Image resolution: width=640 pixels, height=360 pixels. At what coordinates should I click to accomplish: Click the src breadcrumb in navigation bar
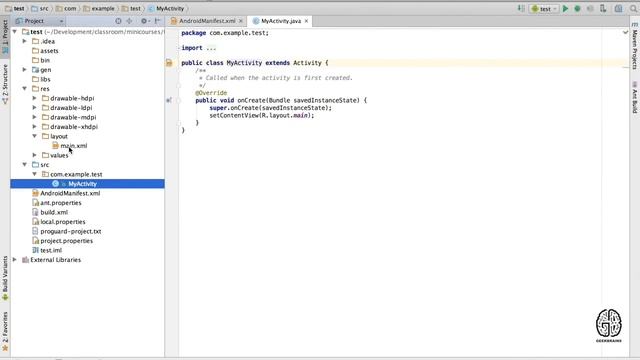(40, 8)
